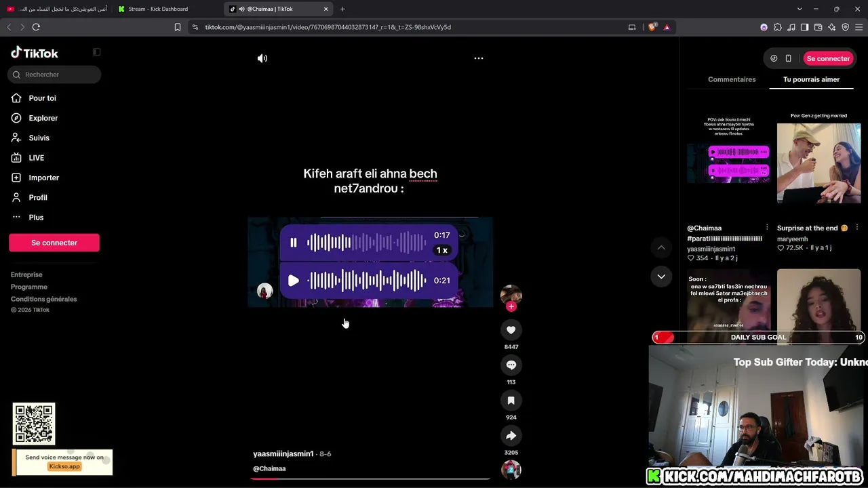Open yaasmiiinjasmin1 recommended author link

point(711,249)
